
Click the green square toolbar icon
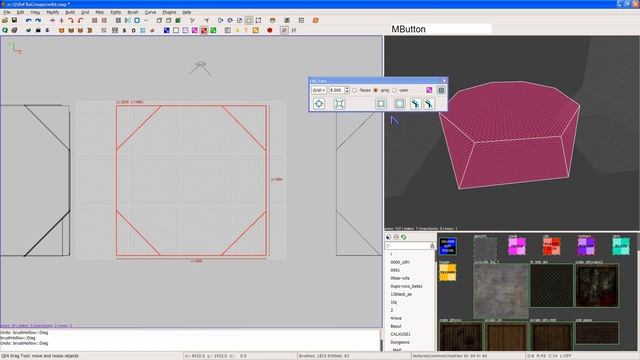point(213,30)
